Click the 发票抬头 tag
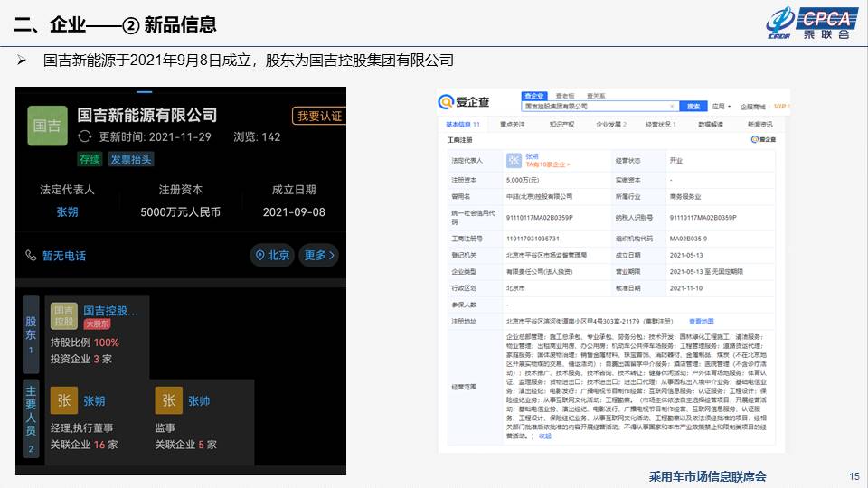Viewport: 868px width, 488px height. click(x=130, y=159)
